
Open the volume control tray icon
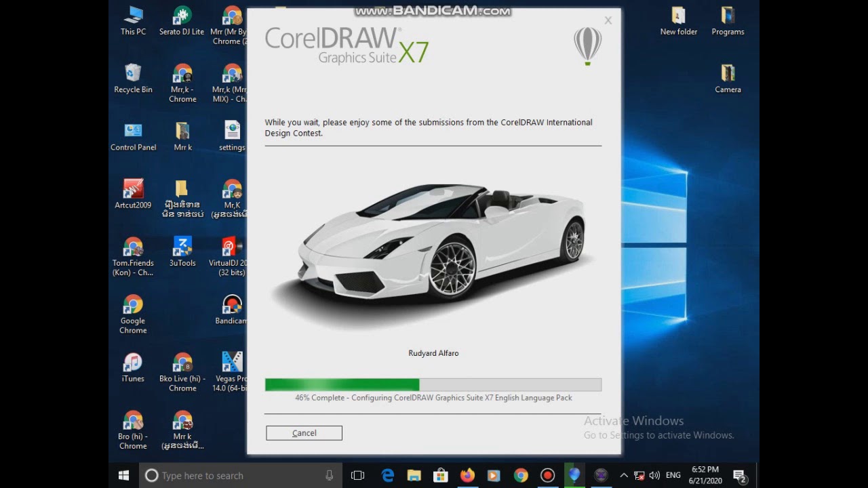[654, 476]
